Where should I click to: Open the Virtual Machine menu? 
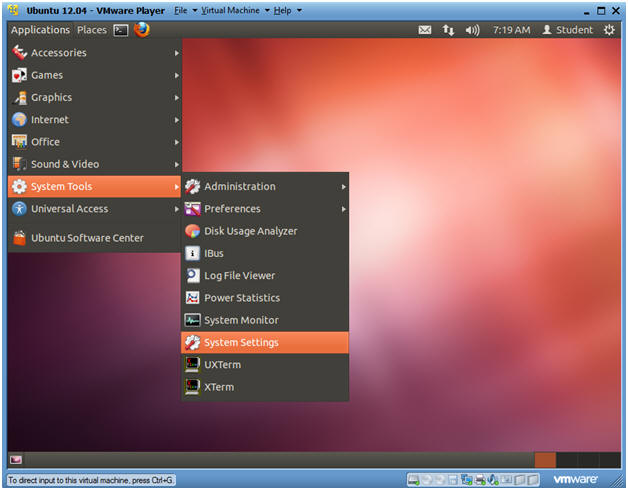coord(235,11)
